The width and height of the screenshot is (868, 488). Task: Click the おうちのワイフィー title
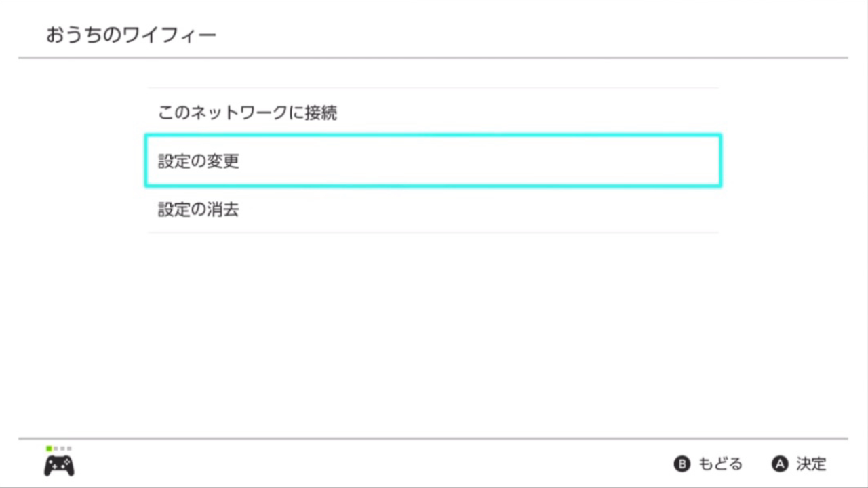[x=131, y=35]
